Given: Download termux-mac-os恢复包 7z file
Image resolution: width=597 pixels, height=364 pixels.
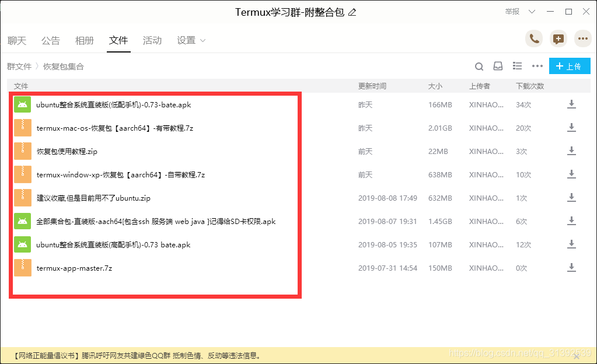Looking at the screenshot, I should 571,128.
